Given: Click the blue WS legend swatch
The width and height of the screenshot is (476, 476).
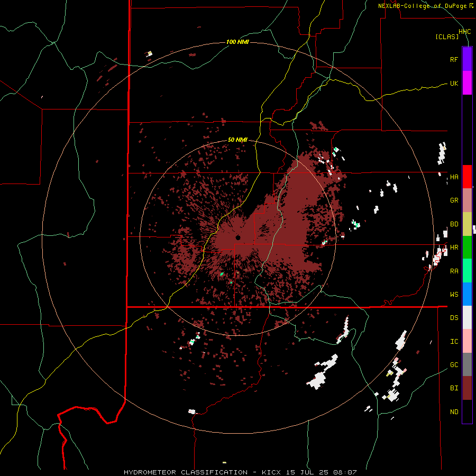Looking at the screenshot, I should [467, 294].
